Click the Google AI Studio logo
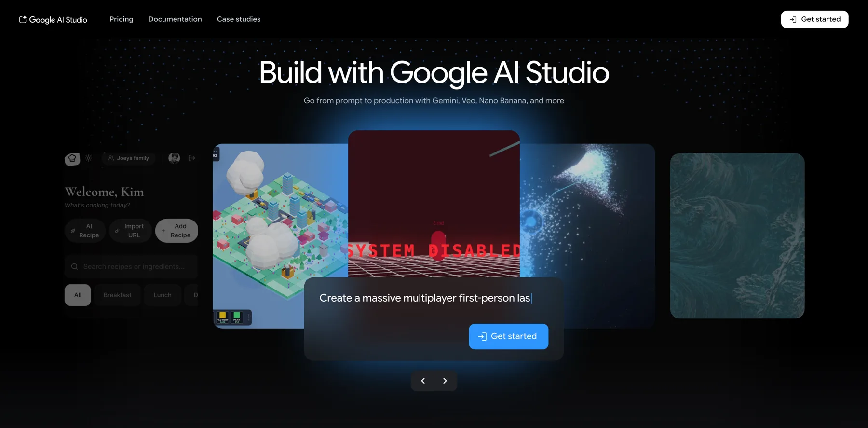The height and width of the screenshot is (428, 868). coord(53,19)
